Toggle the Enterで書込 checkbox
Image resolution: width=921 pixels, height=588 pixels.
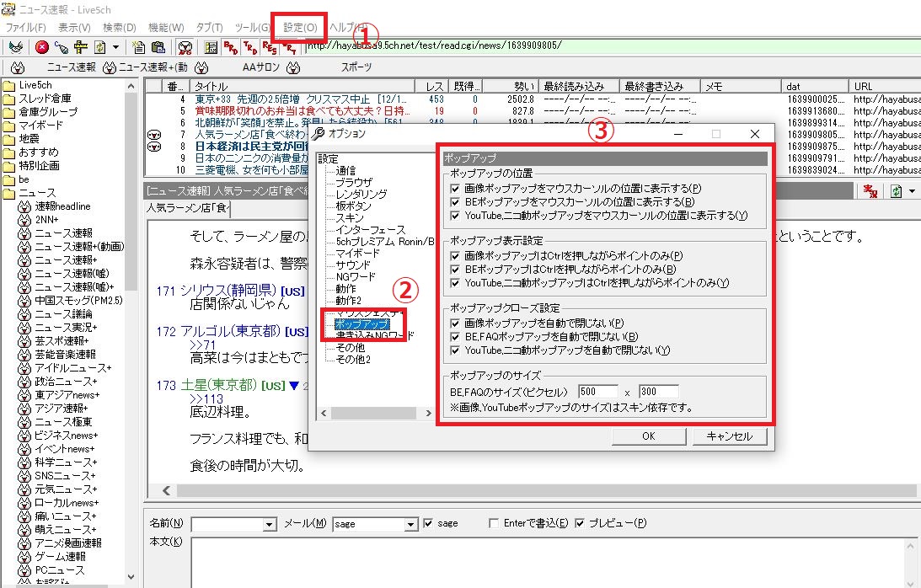[x=495, y=523]
